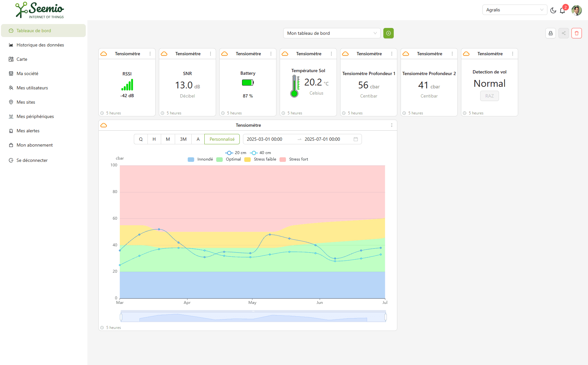Screen dimensions: 588x365
Task: Lock the dashboard with the padlock icon
Action: [550, 33]
